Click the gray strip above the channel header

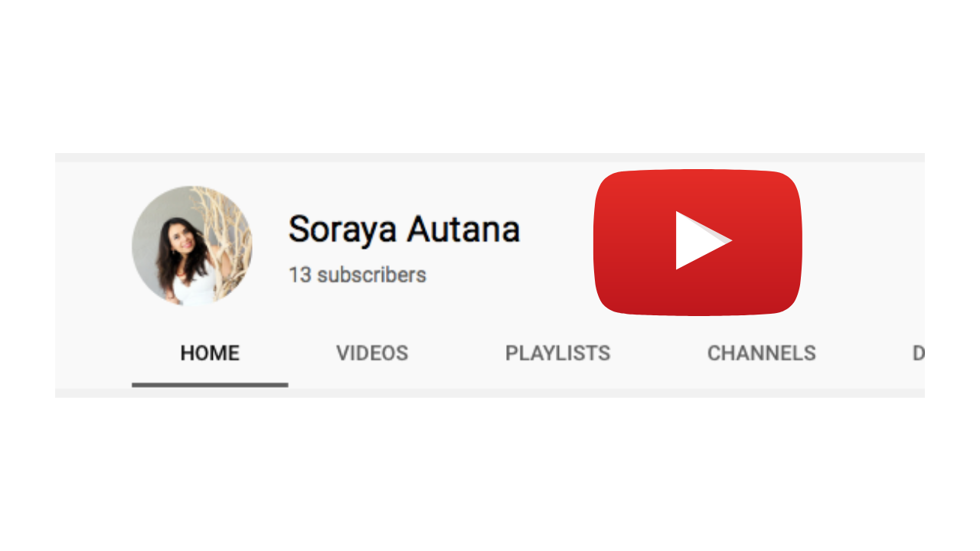coord(490,157)
